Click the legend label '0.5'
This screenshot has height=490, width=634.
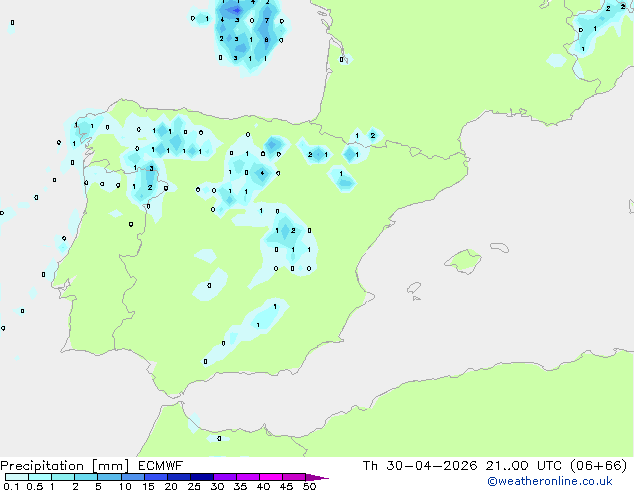pos(34,486)
